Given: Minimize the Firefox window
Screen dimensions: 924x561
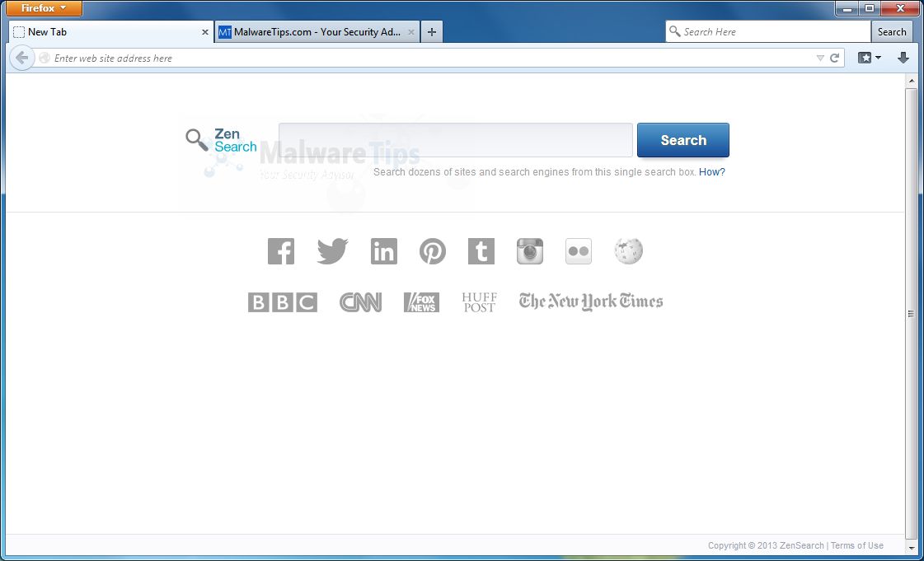Looking at the screenshot, I should tap(847, 8).
